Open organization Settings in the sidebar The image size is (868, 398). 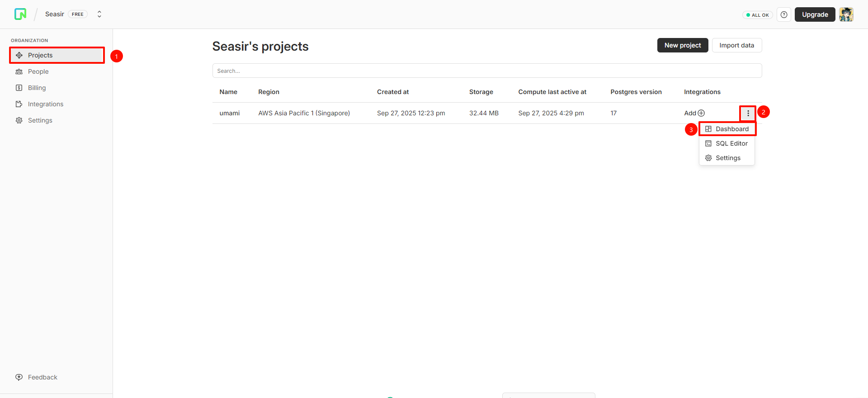click(x=40, y=120)
